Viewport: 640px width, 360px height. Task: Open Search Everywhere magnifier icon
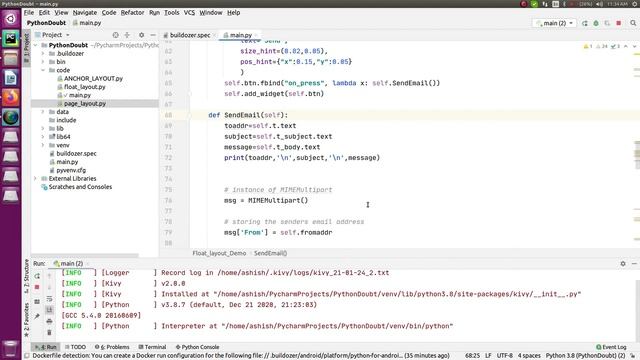tap(633, 23)
